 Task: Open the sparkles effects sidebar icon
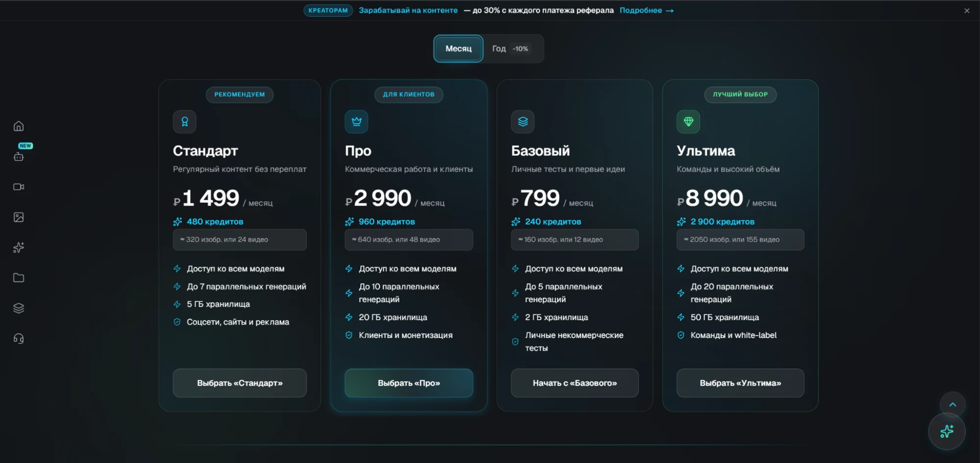coord(19,248)
